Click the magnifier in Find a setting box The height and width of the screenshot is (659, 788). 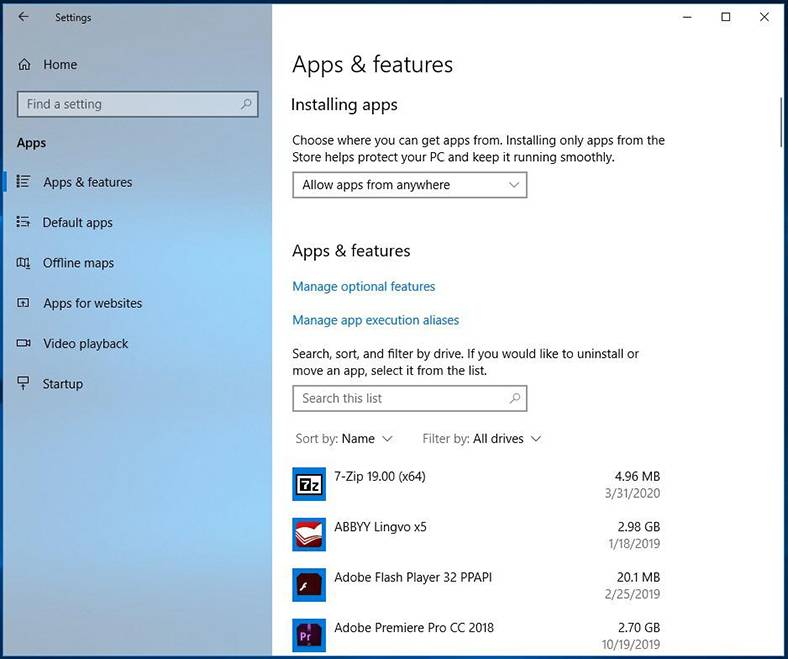pos(246,104)
